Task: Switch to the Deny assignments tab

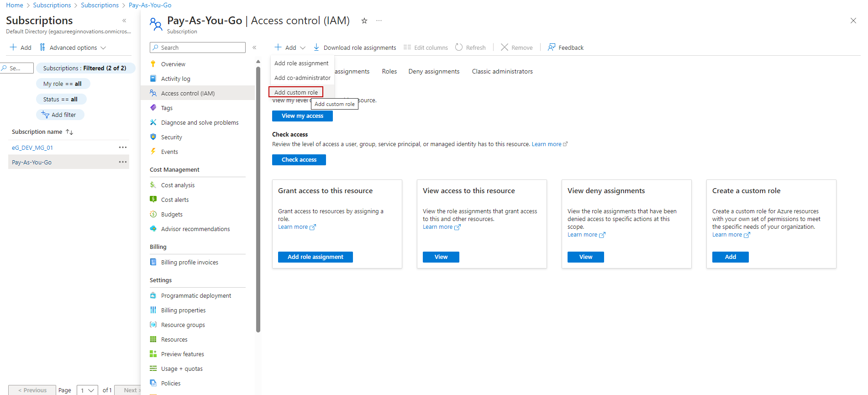Action: point(434,71)
